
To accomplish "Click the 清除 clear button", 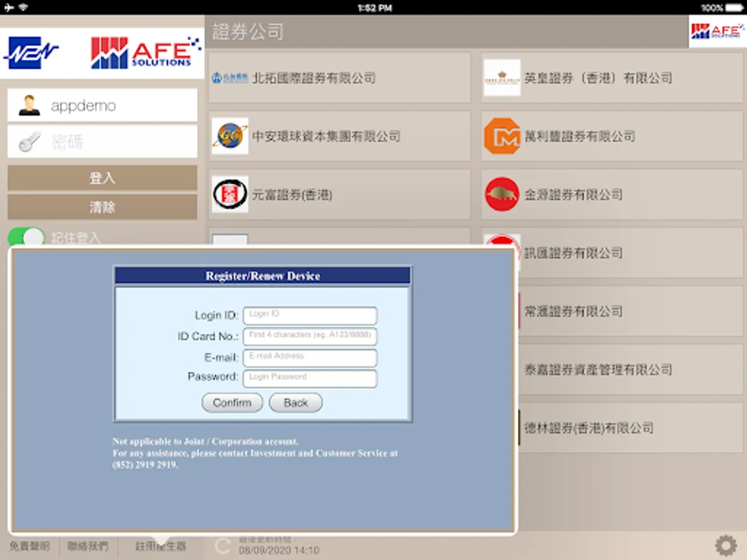I will coord(102,207).
